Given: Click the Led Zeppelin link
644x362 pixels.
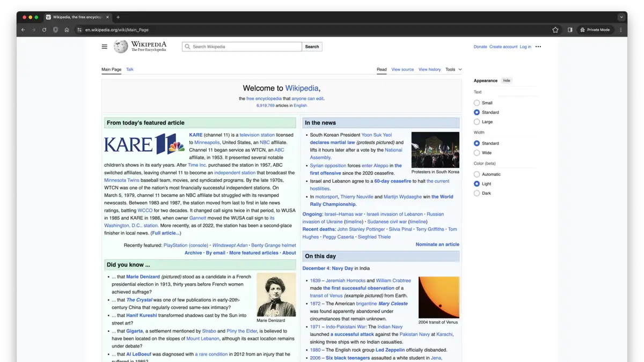Looking at the screenshot, I should coord(390,350).
